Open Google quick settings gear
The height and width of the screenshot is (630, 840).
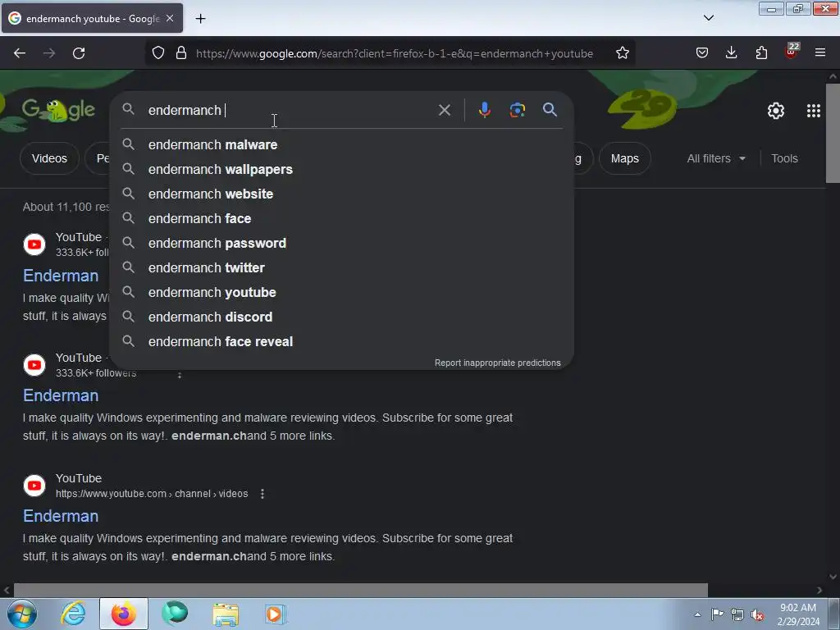point(776,111)
